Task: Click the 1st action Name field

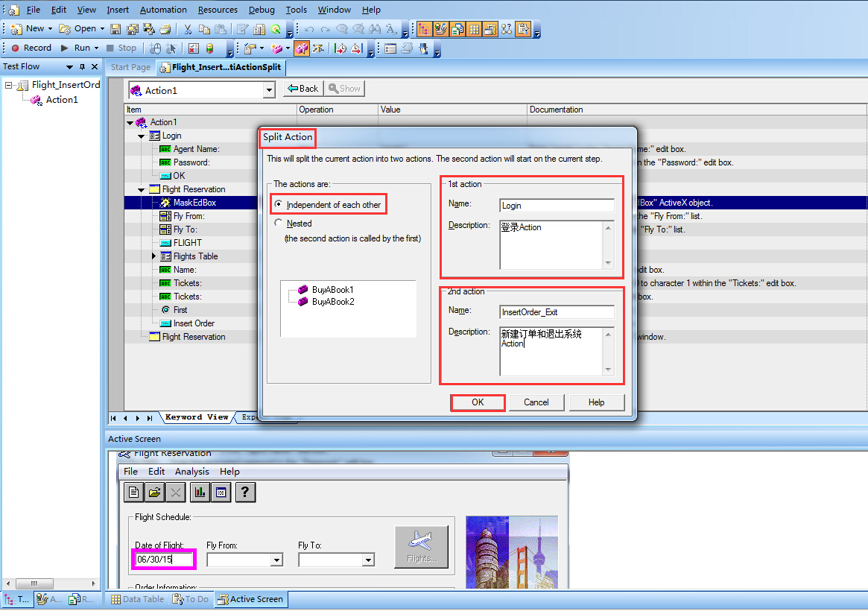Action: pos(557,206)
